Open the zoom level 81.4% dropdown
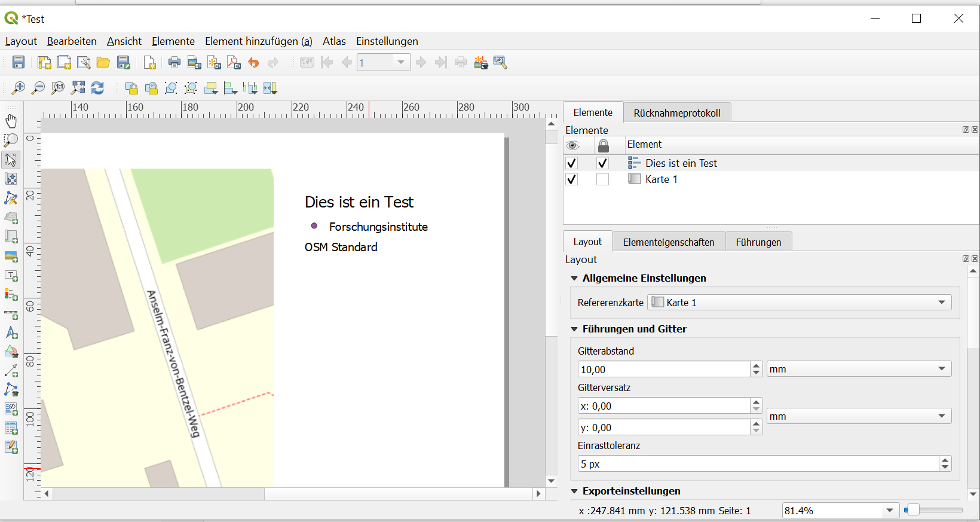 [x=890, y=511]
